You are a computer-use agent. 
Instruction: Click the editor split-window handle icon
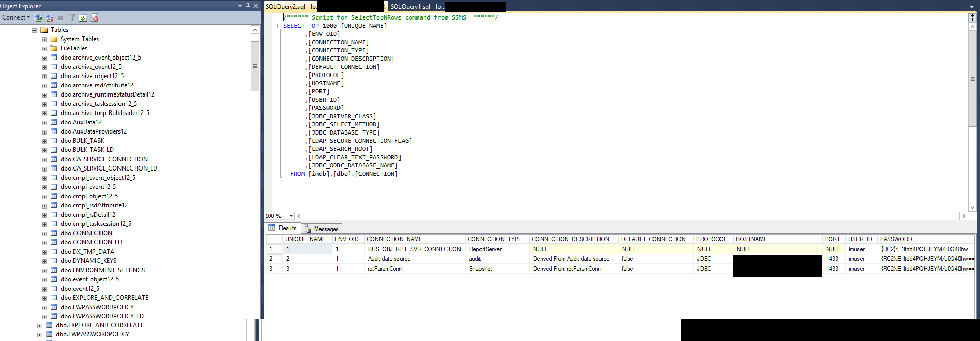coord(972,17)
